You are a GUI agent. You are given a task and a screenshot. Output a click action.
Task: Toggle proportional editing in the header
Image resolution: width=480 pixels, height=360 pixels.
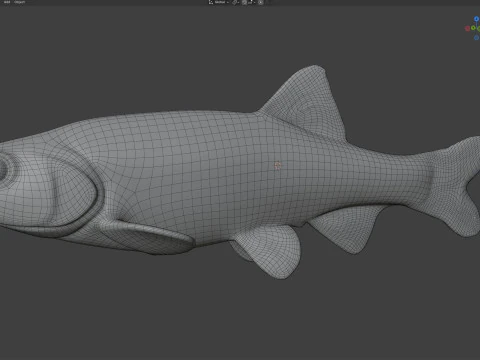(x=261, y=2)
